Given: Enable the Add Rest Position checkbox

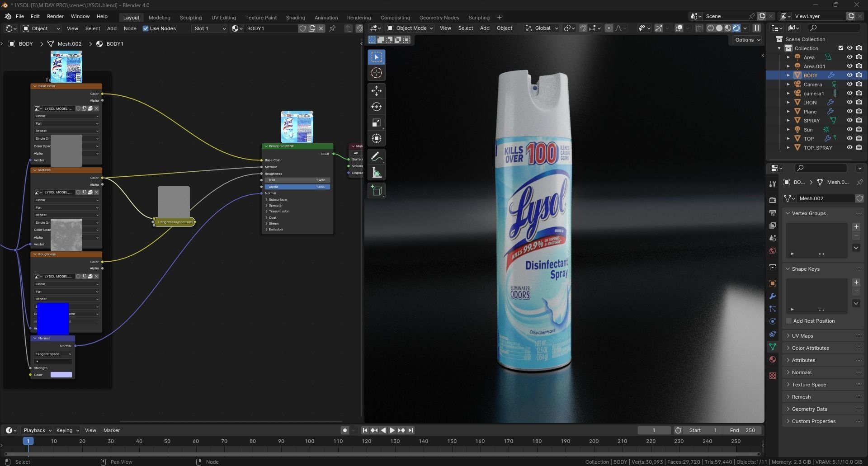Looking at the screenshot, I should click(x=789, y=321).
